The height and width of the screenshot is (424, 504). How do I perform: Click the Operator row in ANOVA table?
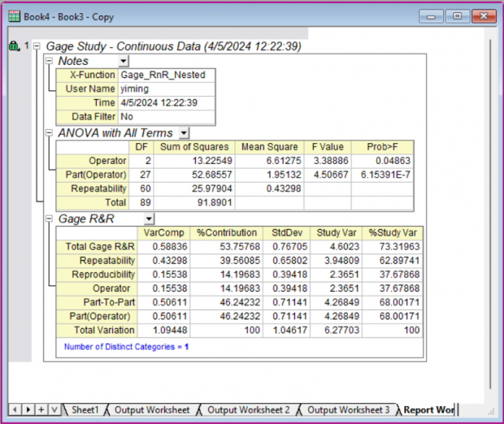93,161
